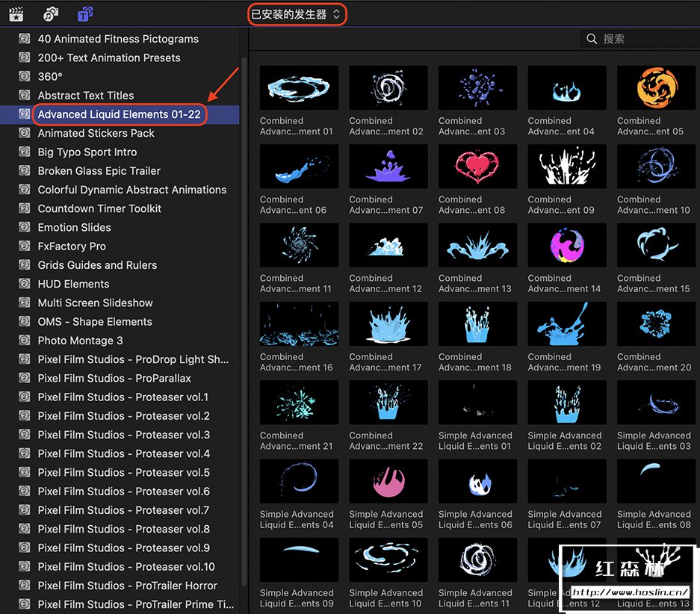Choose Simple Advanced Liquid Elements 11 thumbnail
Screen dimensions: 700x614
pos(477,559)
